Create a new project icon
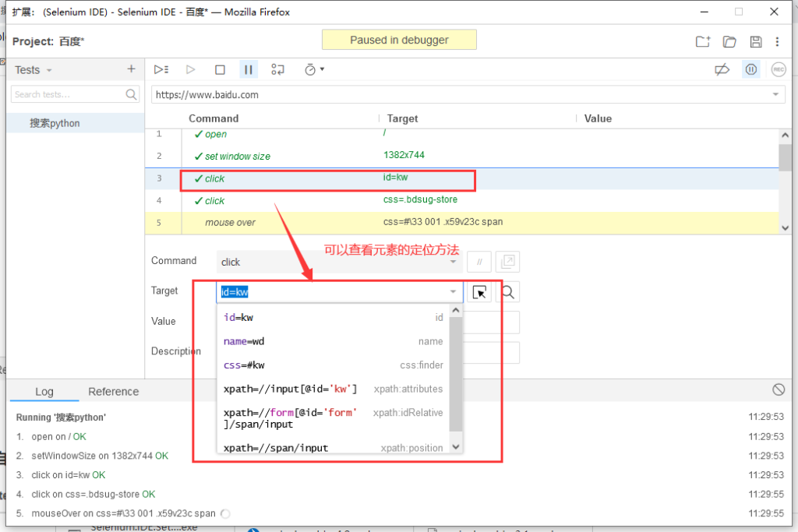798x532 pixels. [x=703, y=41]
